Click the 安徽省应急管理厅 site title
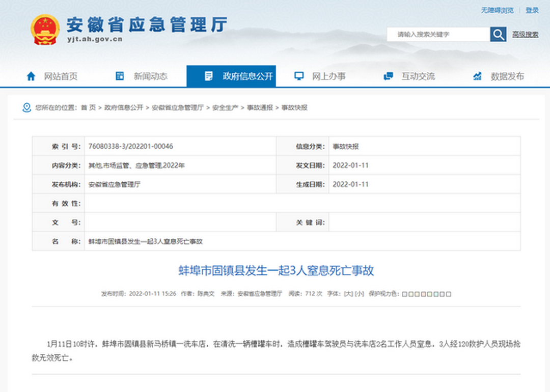This screenshot has height=392, width=550. 147,24
